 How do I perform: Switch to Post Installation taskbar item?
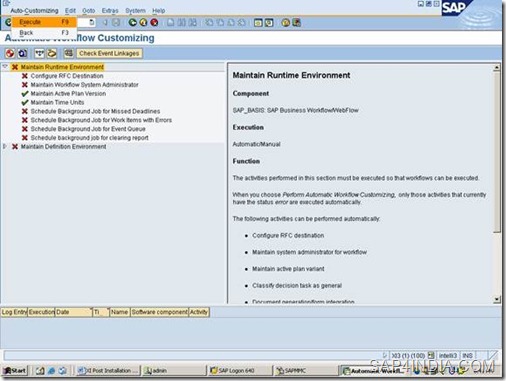pyautogui.click(x=108, y=371)
